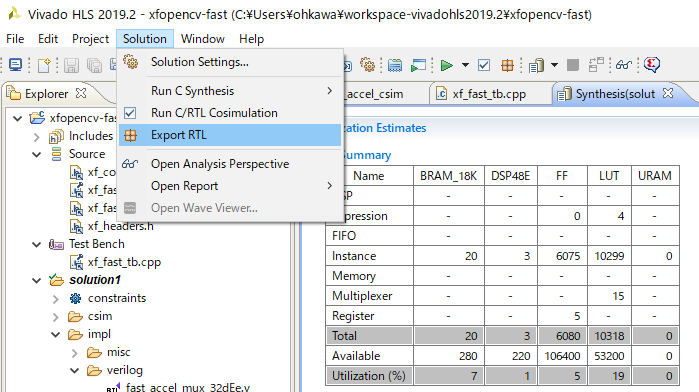Viewport: 699px width, 392px height.
Task: Open the Edit menu
Action: click(x=48, y=39)
